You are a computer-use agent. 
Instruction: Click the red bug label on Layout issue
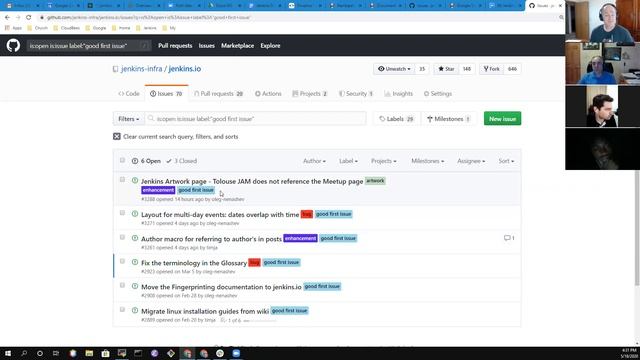pyautogui.click(x=307, y=214)
